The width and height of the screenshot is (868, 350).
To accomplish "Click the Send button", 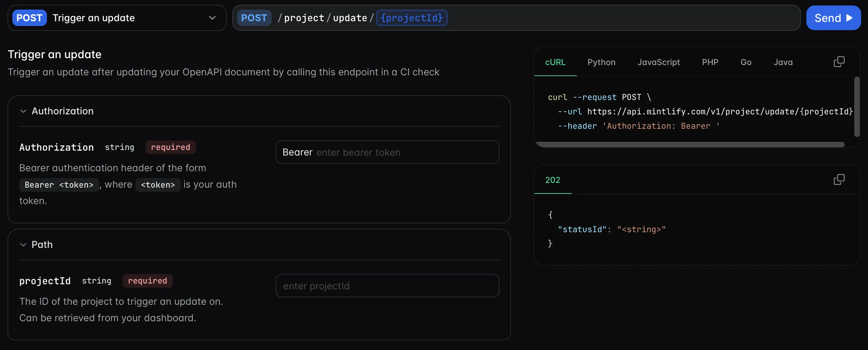I will coord(833,18).
